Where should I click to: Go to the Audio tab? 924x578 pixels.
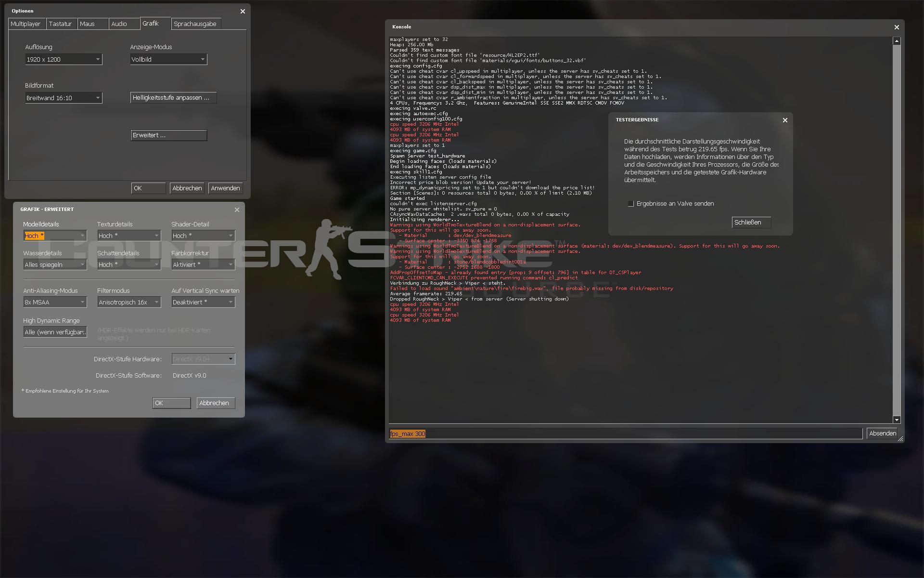[x=124, y=24]
